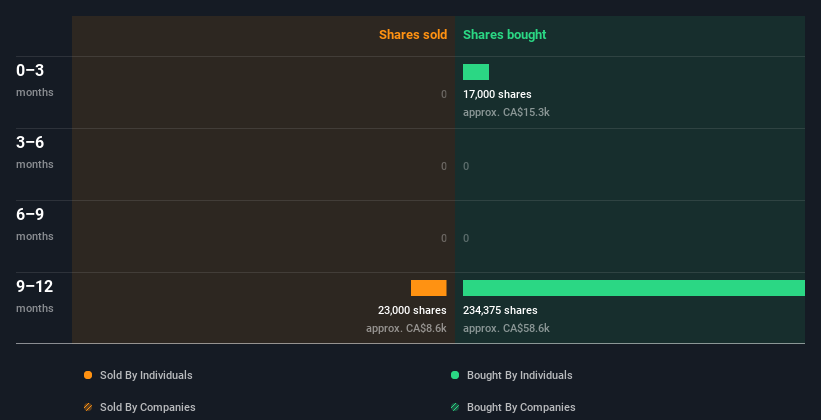The width and height of the screenshot is (821, 420).
Task: Click the striped Bought By Companies legend icon
Action: point(455,407)
